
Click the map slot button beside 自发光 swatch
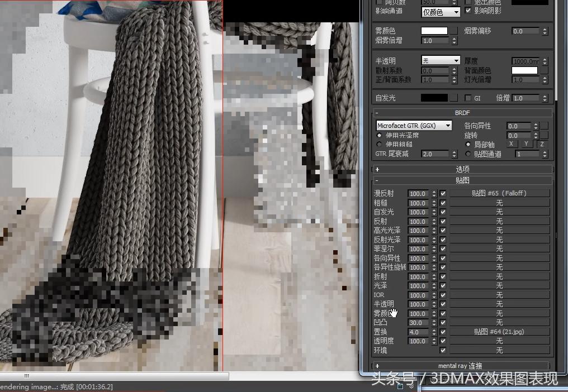tap(455, 98)
